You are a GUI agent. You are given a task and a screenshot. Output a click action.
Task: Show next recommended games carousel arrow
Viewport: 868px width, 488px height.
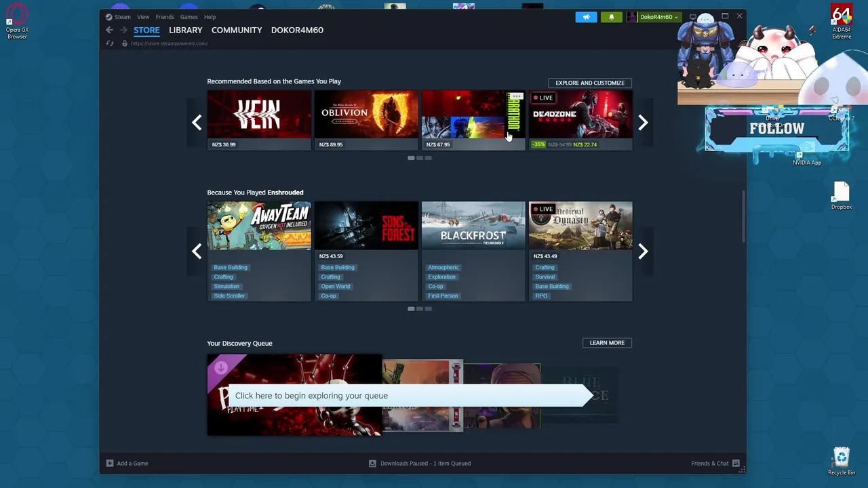tap(643, 122)
